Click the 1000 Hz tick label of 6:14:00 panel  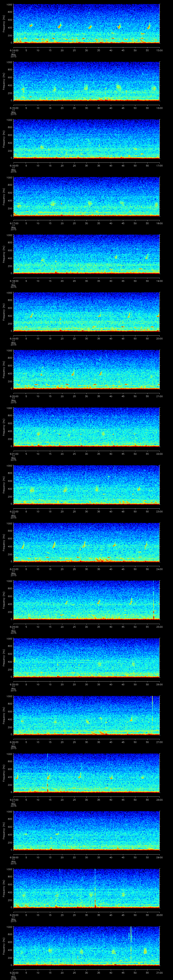click(x=9, y=5)
